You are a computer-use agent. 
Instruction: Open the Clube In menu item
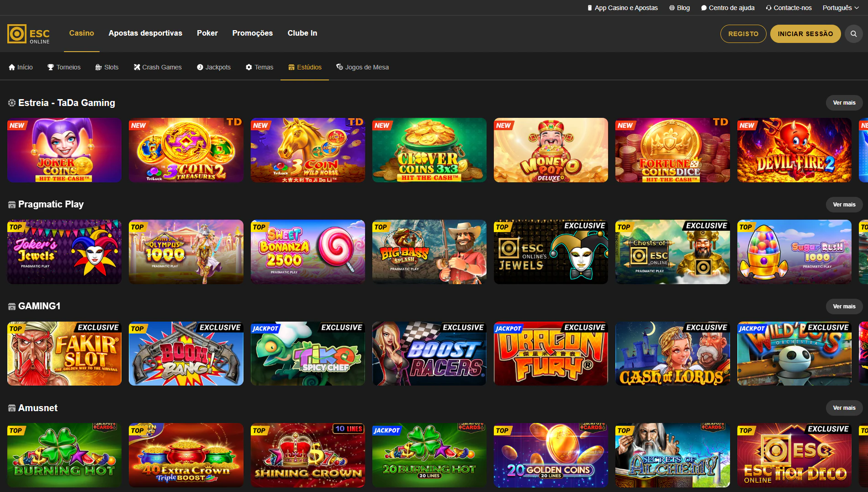[x=302, y=33]
